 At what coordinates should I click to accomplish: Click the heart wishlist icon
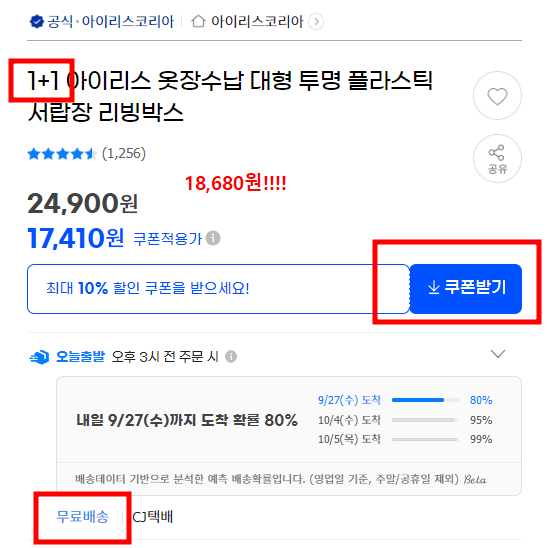[497, 96]
